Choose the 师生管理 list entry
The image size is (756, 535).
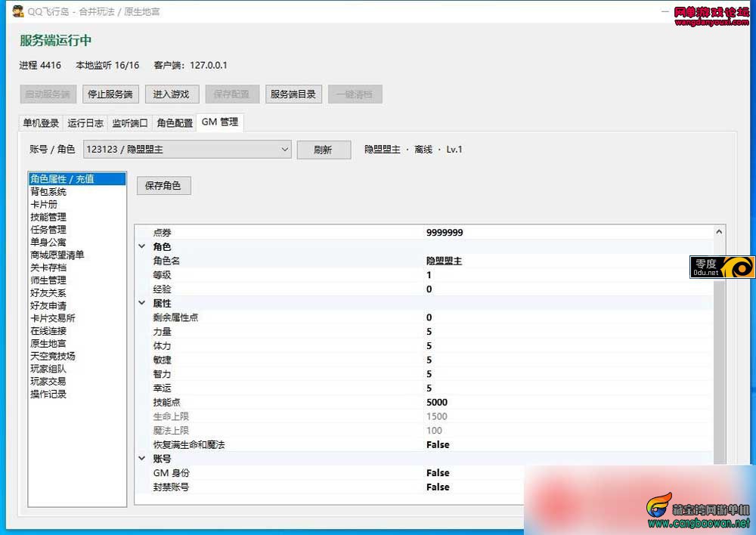coord(77,280)
